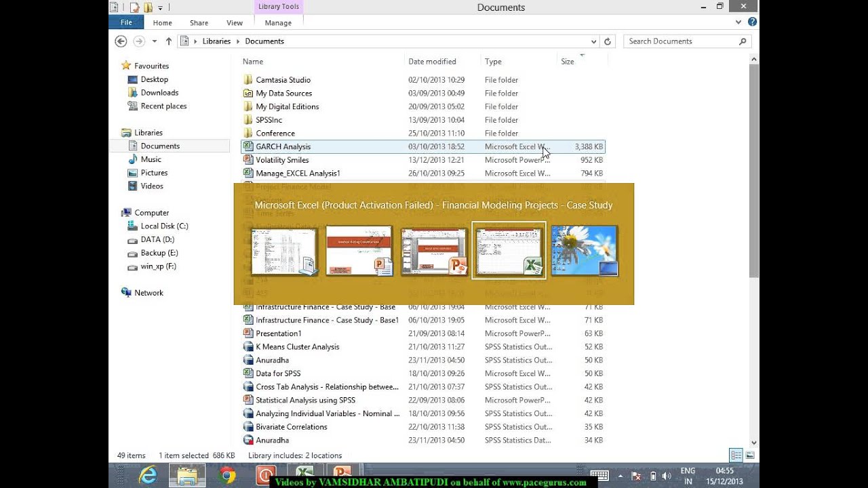This screenshot has width=868, height=488.
Task: Open the on-screen keyboard tray icon
Action: point(599,476)
